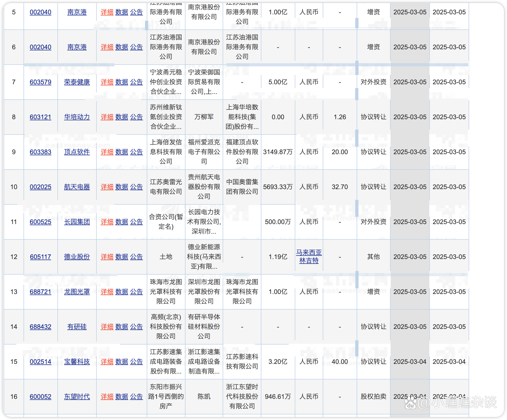Click 详细 link in row 12 德业股份
Viewport: 507px width, 420px height.
(x=107, y=257)
